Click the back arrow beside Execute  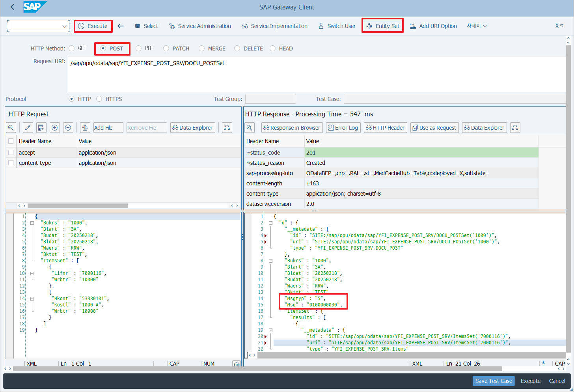(121, 26)
